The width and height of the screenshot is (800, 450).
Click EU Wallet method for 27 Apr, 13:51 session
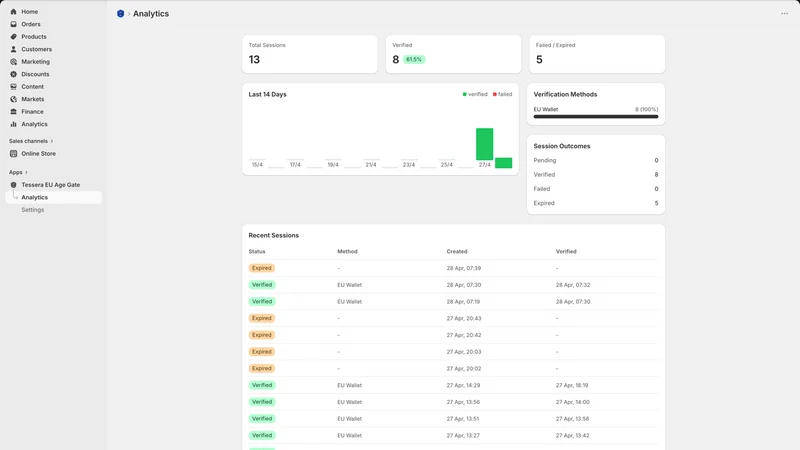coord(349,419)
